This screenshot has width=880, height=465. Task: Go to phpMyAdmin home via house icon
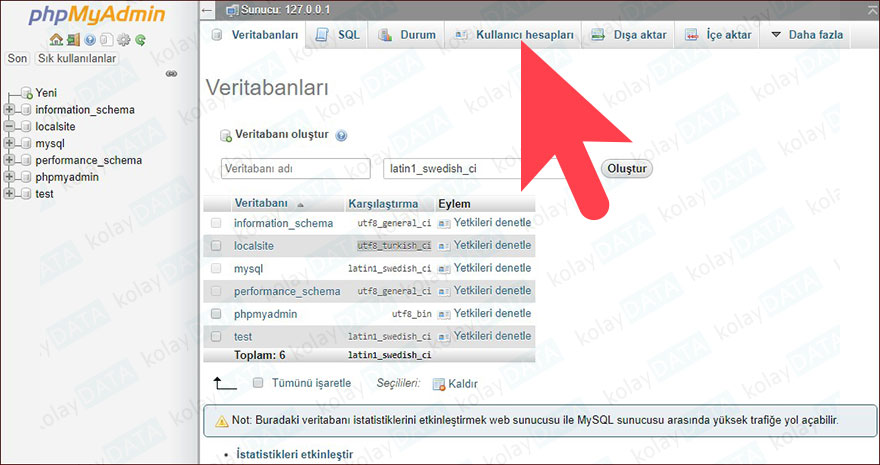point(56,40)
